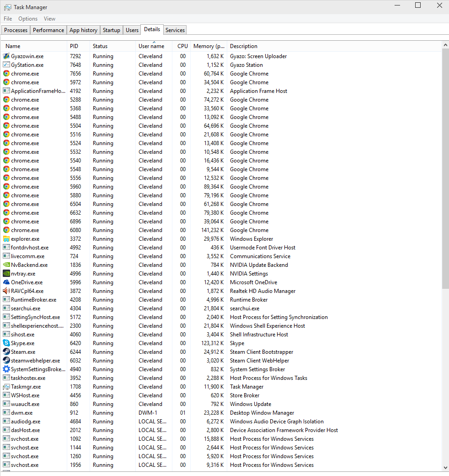This screenshot has width=449, height=476.
Task: Click the Steam.exe icon
Action: [x=6, y=352]
